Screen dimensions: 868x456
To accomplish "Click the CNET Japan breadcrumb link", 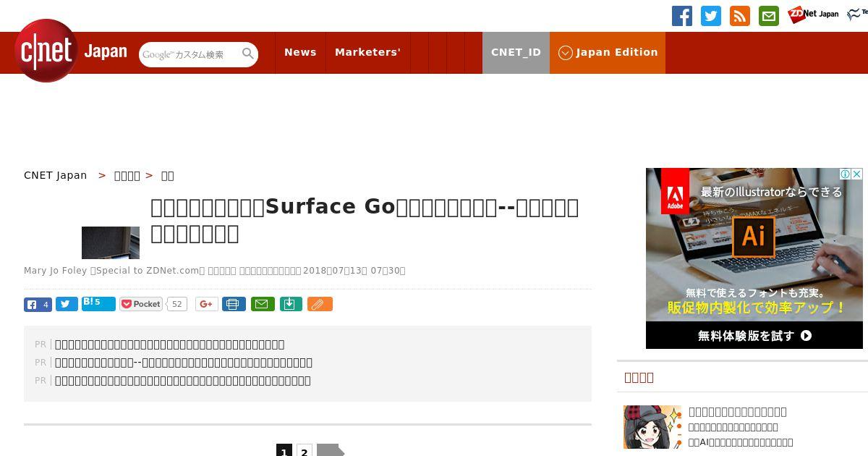I will [55, 175].
